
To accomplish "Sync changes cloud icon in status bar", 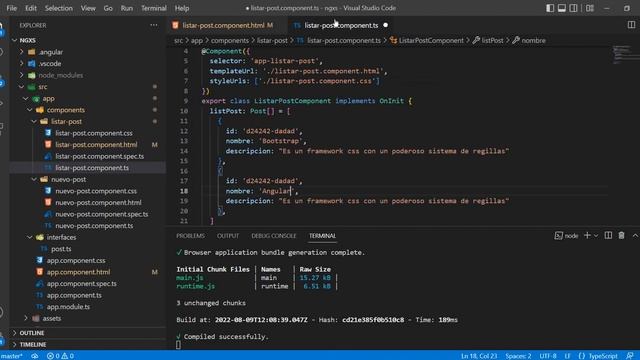I will click(35, 356).
